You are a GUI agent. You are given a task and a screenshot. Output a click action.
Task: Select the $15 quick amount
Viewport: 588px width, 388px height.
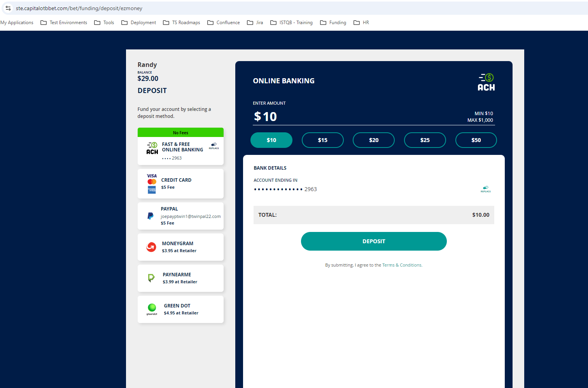click(x=323, y=140)
